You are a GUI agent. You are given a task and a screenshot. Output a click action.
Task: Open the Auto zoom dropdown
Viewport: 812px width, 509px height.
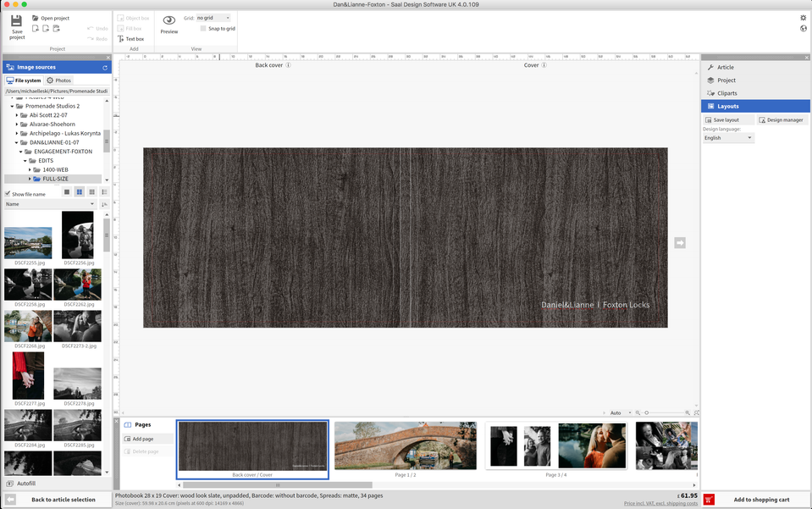(x=621, y=412)
